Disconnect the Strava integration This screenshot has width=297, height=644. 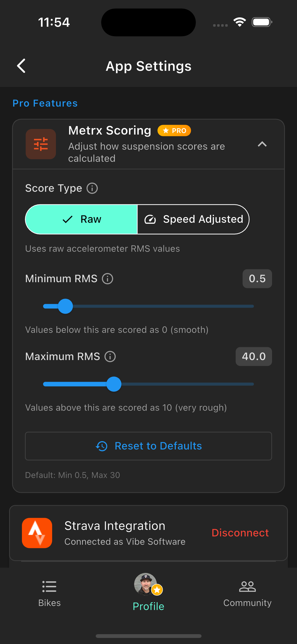(x=240, y=533)
